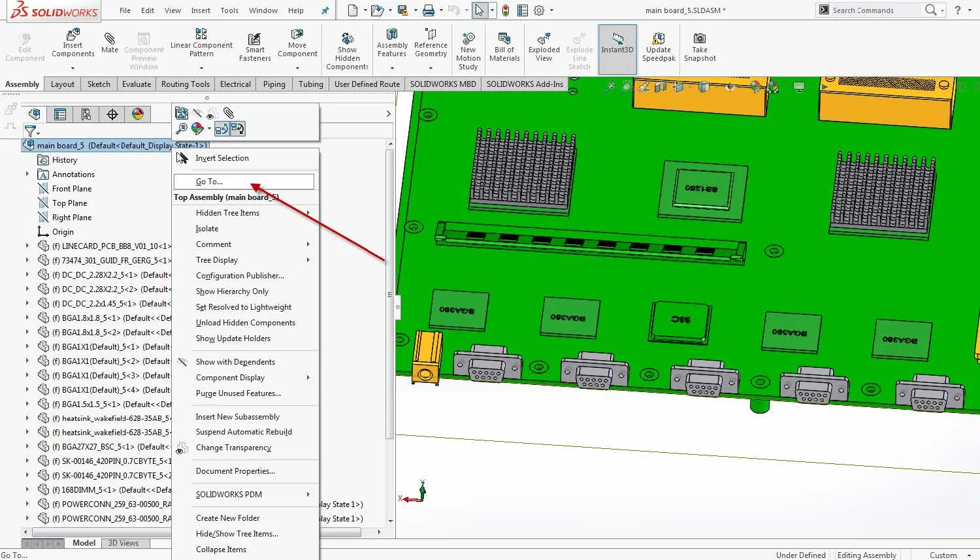
Task: Open dropdown arrow under Assembly Features
Action: coord(392,68)
